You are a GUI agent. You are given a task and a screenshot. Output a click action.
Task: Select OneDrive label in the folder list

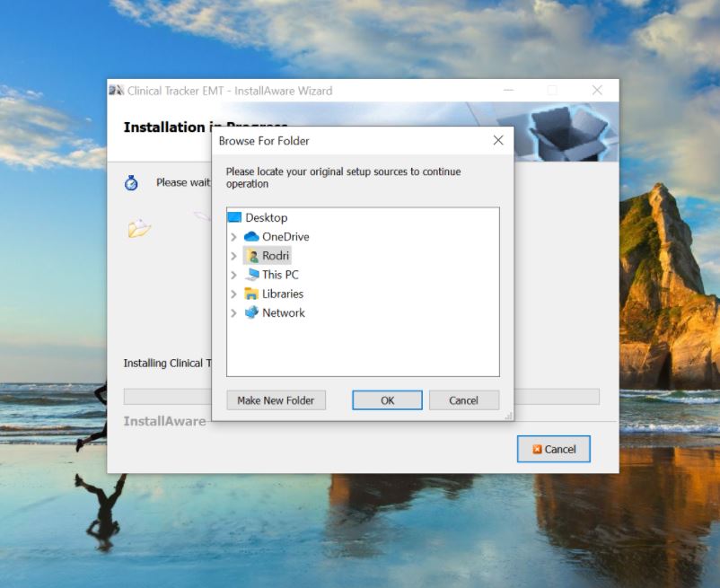[285, 237]
